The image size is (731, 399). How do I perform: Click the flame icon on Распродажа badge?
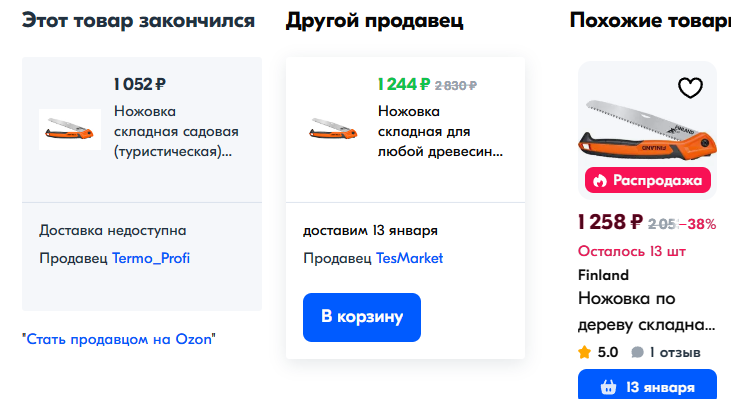coord(600,180)
